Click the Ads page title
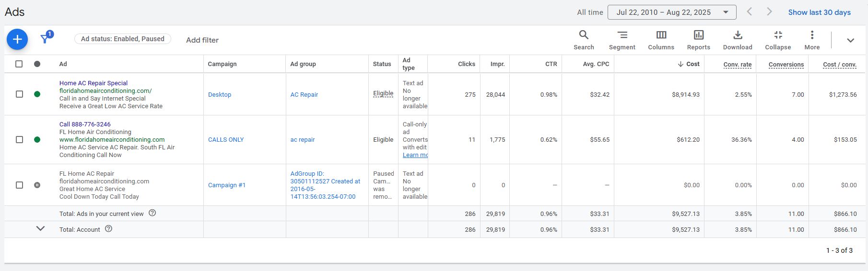This screenshot has height=271, width=868. pyautogui.click(x=14, y=12)
